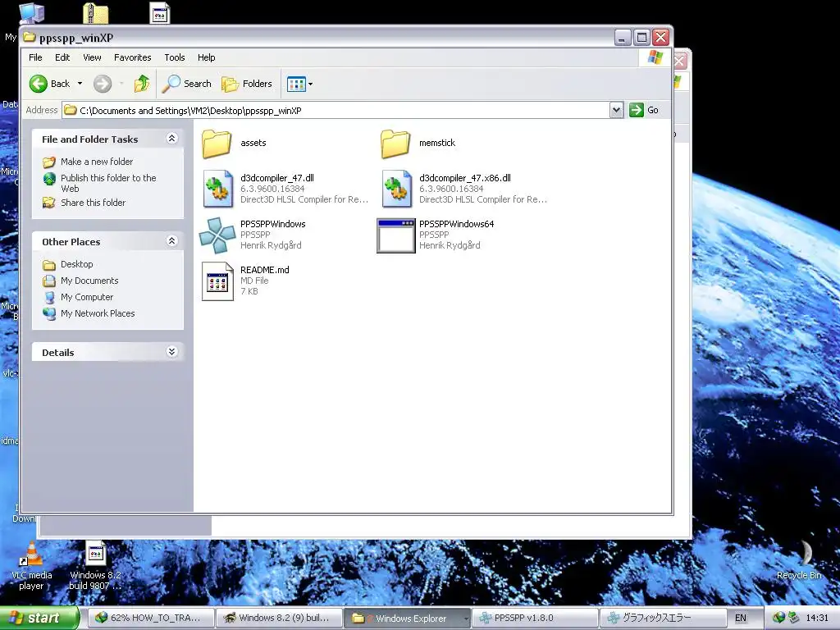Switch to 62% HOW_TO_TRA... taskbar item
The image size is (840, 630).
[x=150, y=618]
